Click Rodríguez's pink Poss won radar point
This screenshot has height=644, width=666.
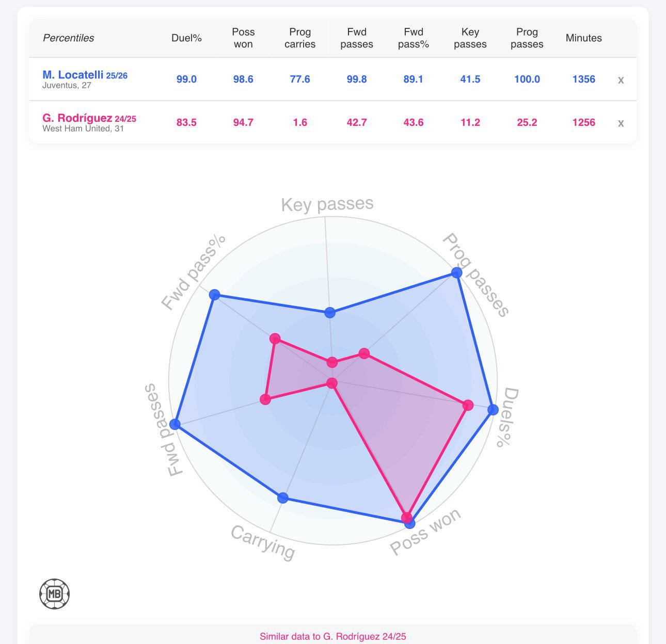pyautogui.click(x=407, y=518)
